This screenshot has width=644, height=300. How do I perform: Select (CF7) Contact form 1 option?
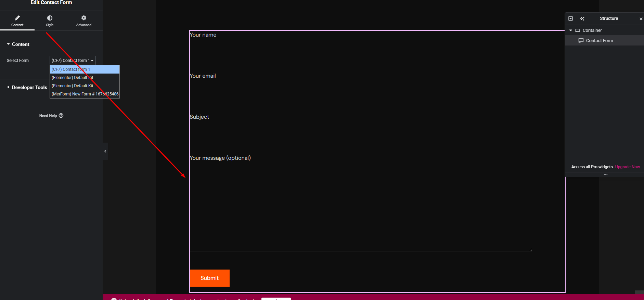85,69
